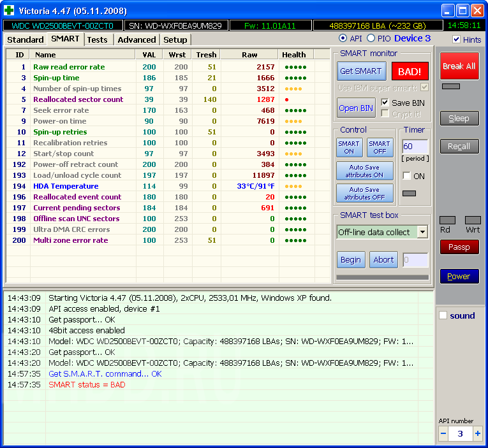The width and height of the screenshot is (488, 448).
Task: Turn SMART ON in Control panel
Action: (x=349, y=147)
